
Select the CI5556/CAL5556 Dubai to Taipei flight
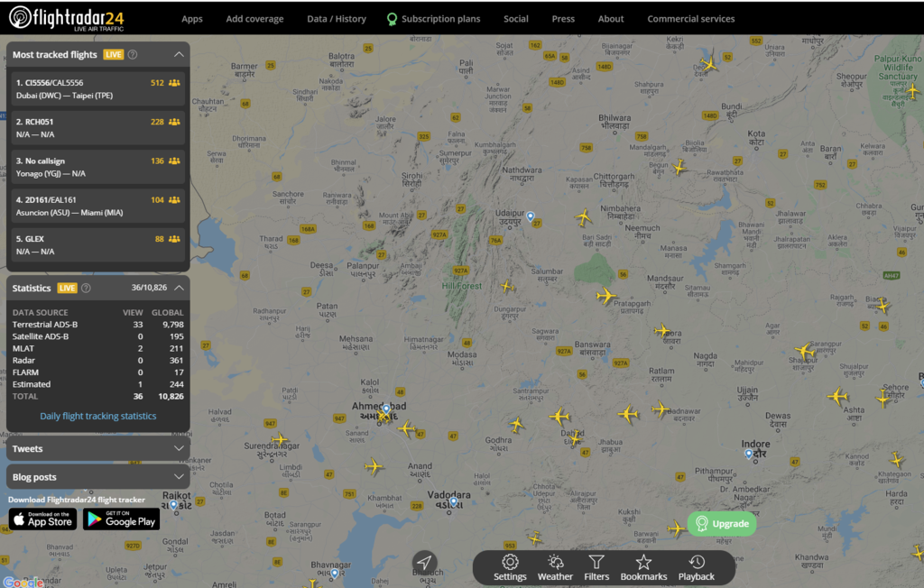(97, 89)
